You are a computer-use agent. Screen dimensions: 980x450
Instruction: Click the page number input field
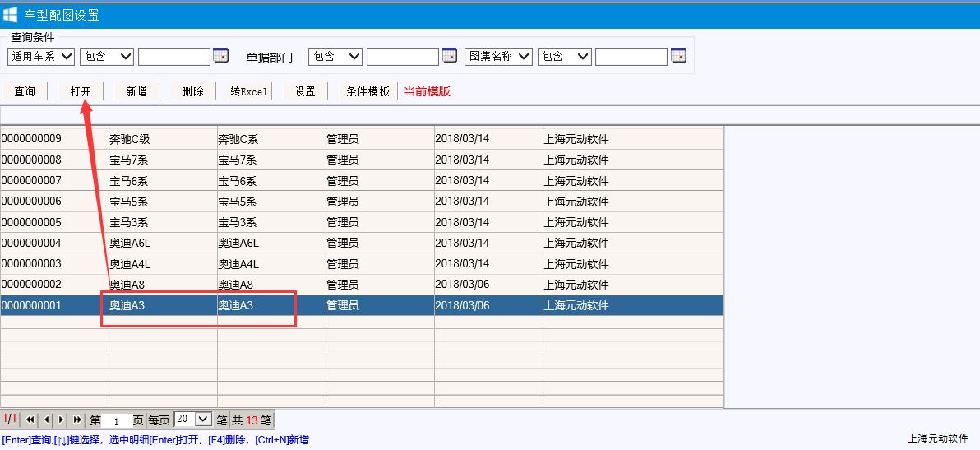tap(117, 420)
